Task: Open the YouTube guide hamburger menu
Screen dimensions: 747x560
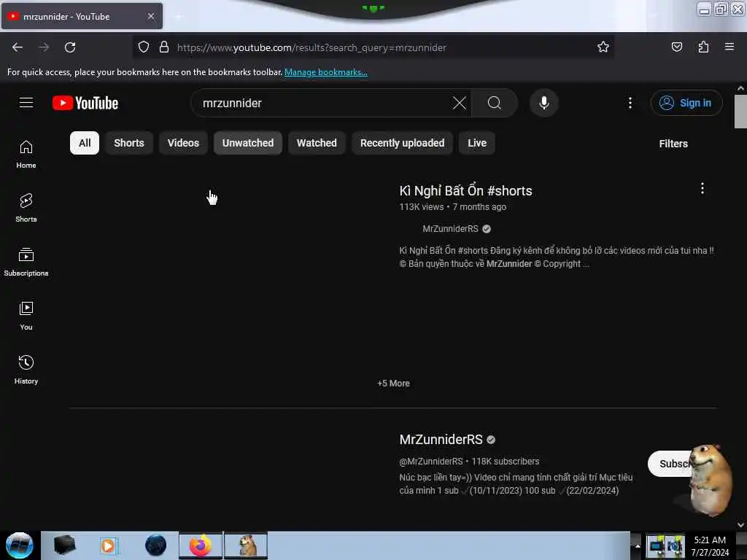Action: (x=26, y=102)
